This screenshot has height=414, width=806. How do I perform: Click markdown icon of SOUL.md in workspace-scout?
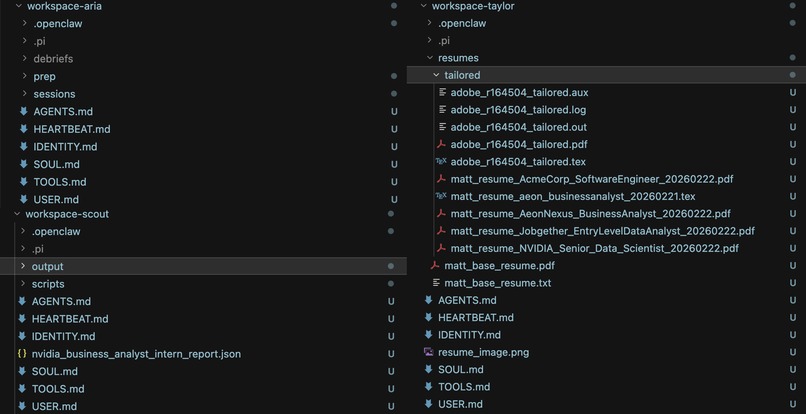pyautogui.click(x=22, y=371)
